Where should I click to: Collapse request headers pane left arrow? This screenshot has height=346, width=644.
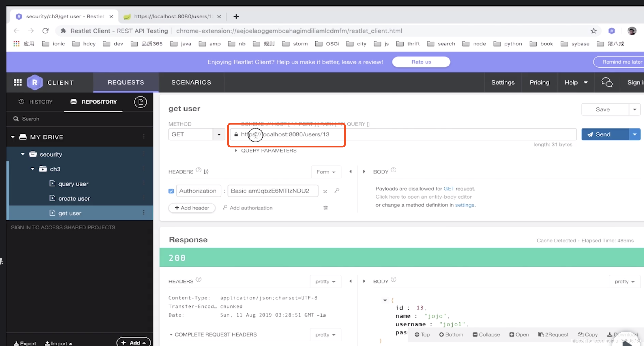[350, 172]
